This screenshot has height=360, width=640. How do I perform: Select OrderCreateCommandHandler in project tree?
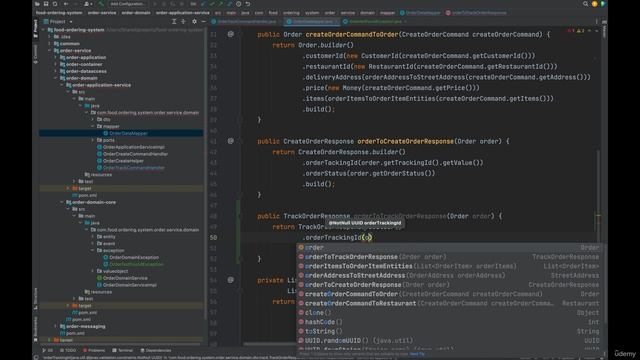[x=135, y=154]
